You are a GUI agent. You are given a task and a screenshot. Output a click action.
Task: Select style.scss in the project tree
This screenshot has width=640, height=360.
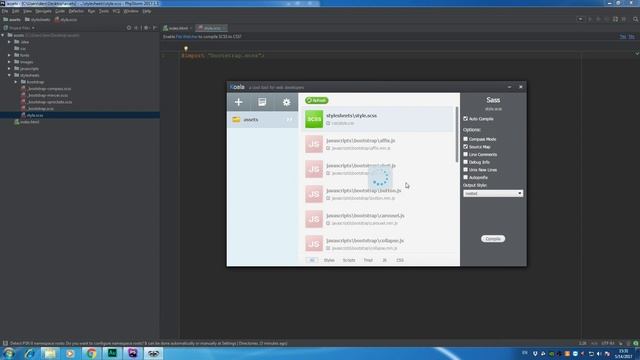click(x=35, y=115)
